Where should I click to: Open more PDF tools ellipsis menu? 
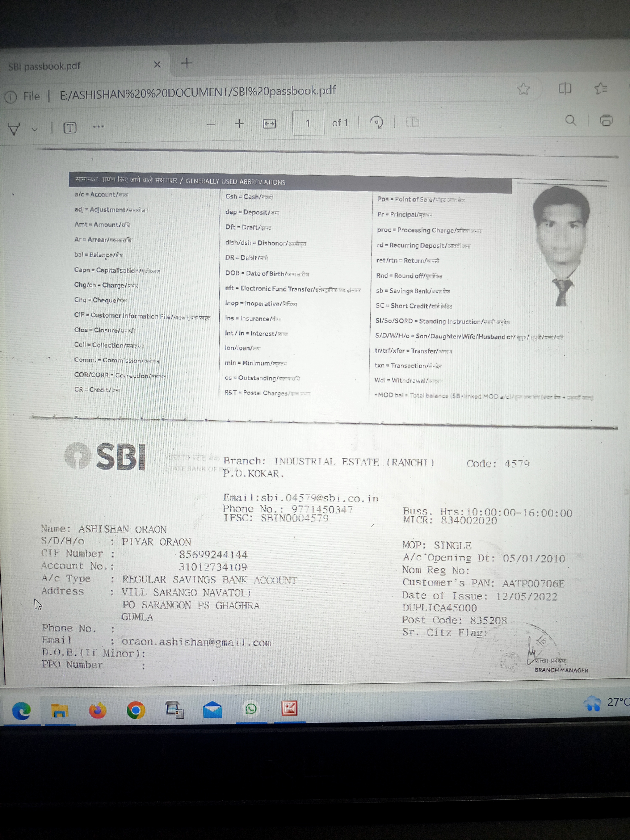(98, 126)
